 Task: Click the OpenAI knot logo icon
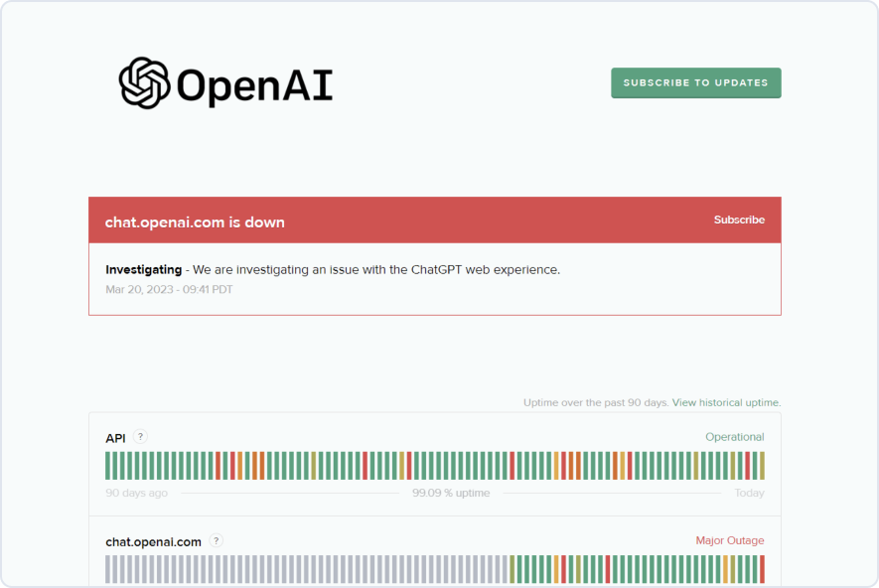(145, 82)
